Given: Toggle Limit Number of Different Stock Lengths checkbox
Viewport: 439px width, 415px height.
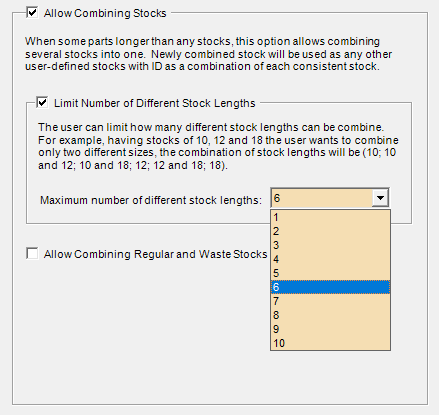Looking at the screenshot, I should point(42,103).
